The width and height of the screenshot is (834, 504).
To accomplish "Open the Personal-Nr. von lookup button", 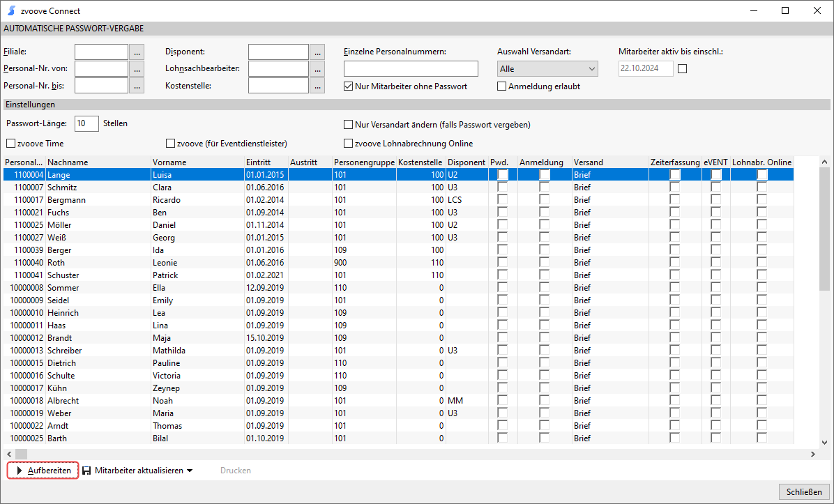I will click(137, 68).
